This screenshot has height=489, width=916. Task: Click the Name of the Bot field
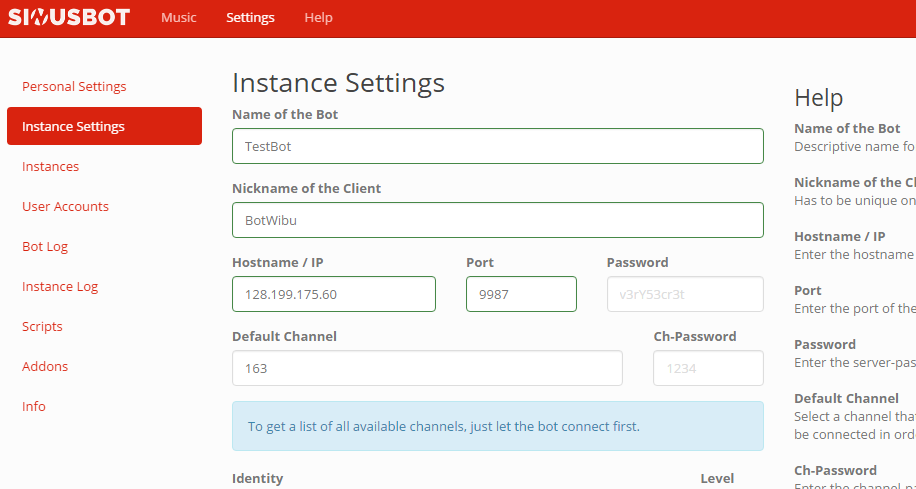[x=497, y=146]
